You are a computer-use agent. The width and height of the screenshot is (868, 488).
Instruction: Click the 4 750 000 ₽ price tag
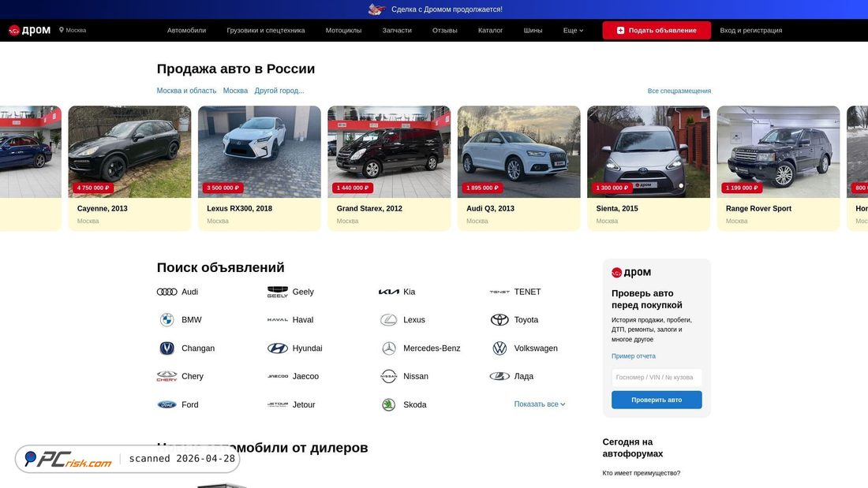click(x=93, y=188)
